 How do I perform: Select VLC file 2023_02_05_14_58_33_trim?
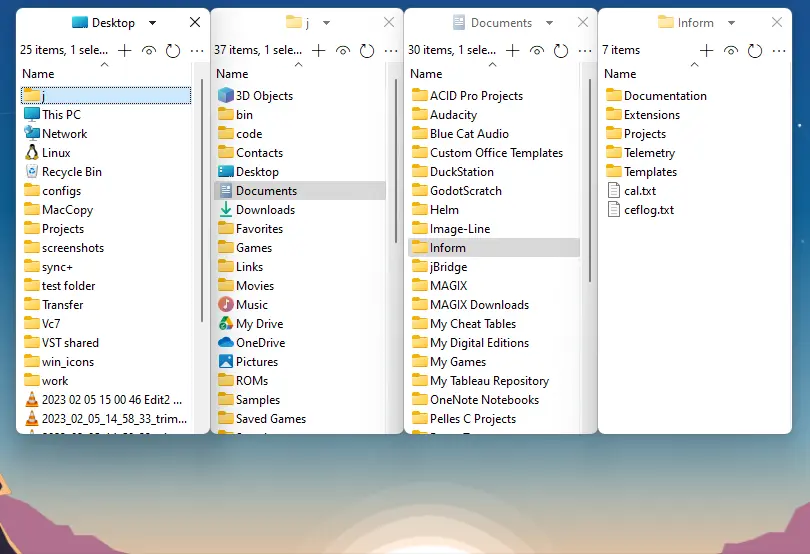point(106,419)
